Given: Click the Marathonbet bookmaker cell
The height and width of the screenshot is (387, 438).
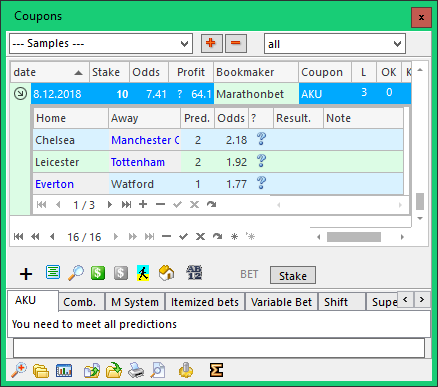Looking at the screenshot, I should [256, 94].
